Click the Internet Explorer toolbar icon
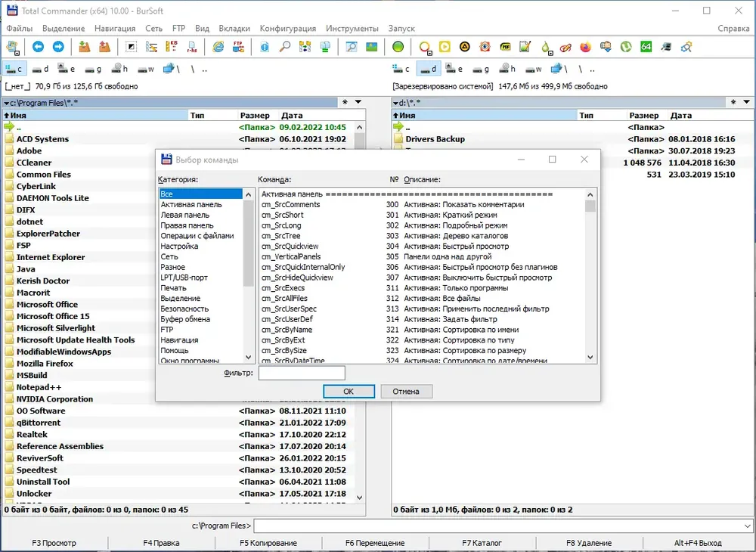Image resolution: width=756 pixels, height=552 pixels. pos(218,47)
